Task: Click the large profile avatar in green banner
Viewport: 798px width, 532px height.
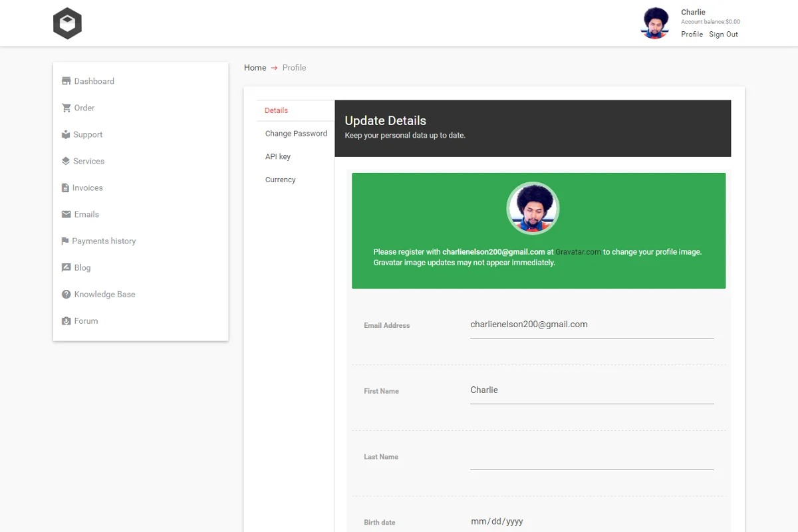Action: [x=533, y=208]
